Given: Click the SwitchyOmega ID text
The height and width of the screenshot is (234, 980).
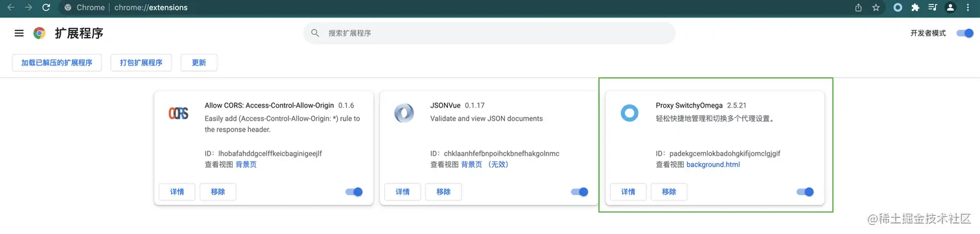Looking at the screenshot, I should (718, 154).
